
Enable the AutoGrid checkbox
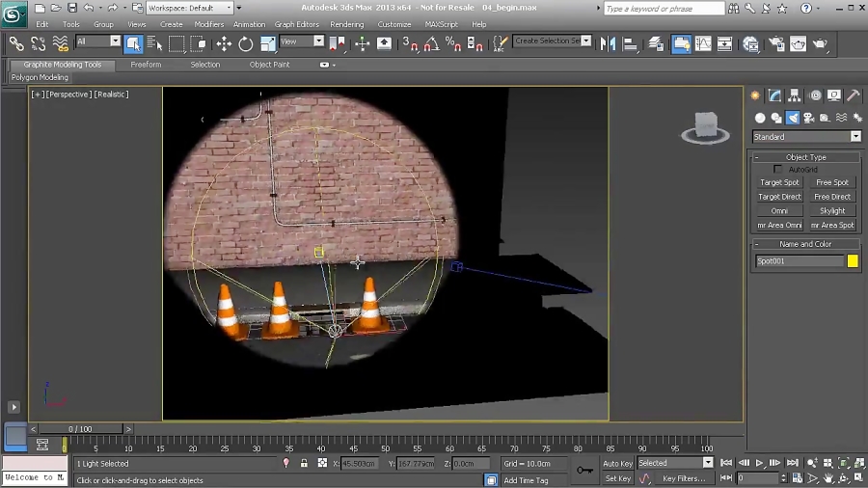777,169
